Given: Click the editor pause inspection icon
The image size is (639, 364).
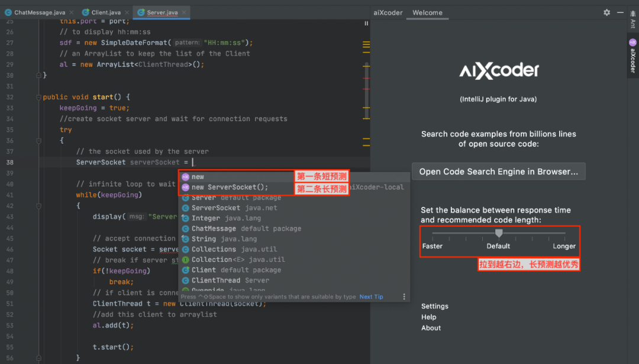Looking at the screenshot, I should tap(366, 23).
